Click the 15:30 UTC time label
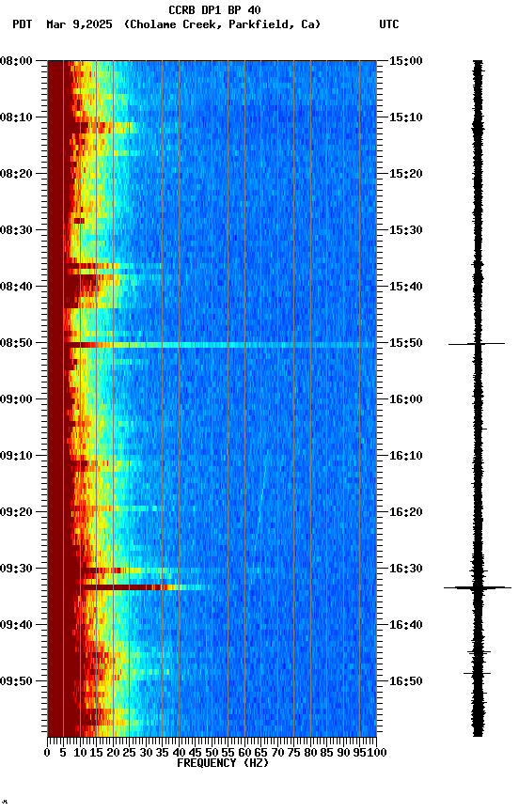 [406, 230]
